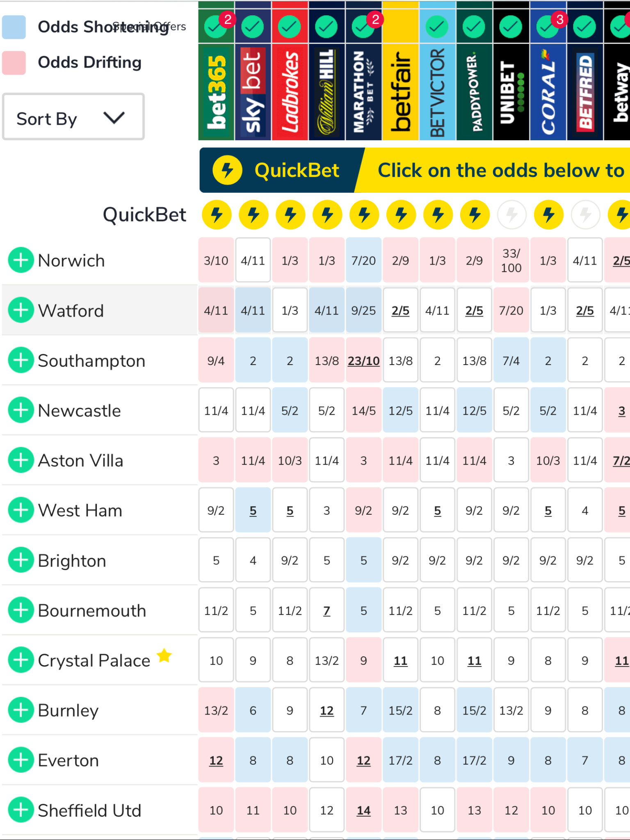
Task: Tap the green plus next to West Ham
Action: click(x=21, y=510)
